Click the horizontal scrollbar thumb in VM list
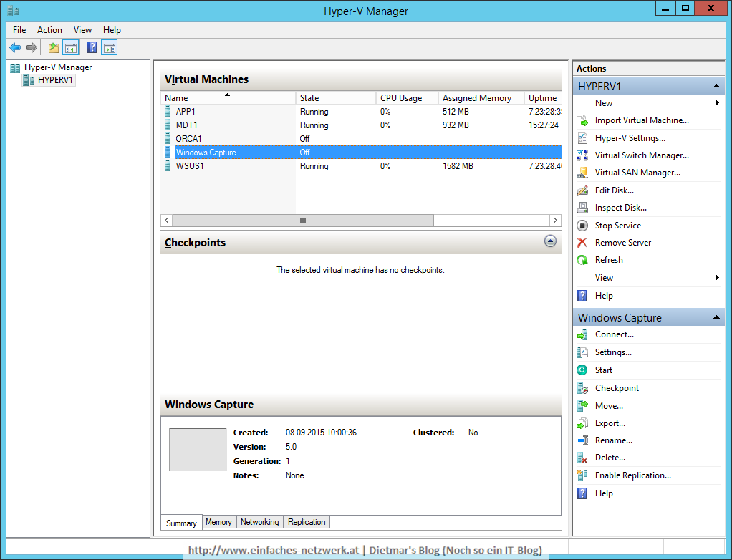The image size is (732, 560). [x=303, y=221]
